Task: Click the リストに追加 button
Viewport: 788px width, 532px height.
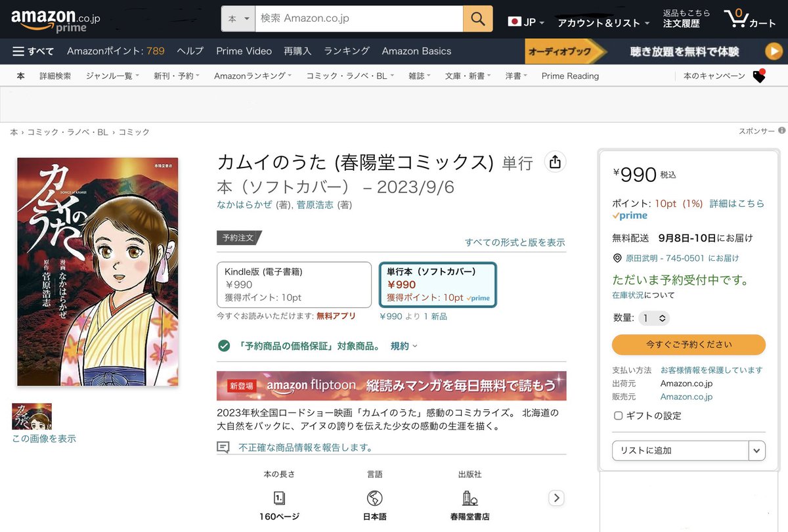Action: (x=680, y=451)
